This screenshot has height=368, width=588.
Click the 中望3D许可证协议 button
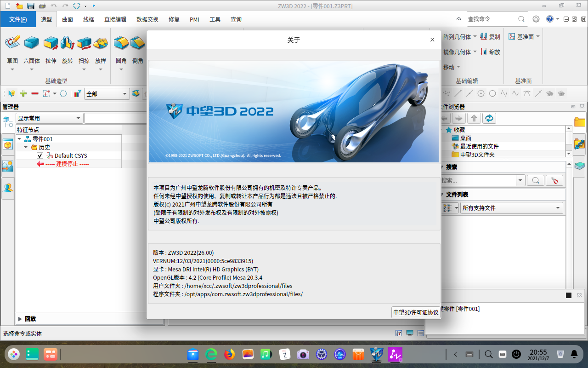tap(415, 312)
